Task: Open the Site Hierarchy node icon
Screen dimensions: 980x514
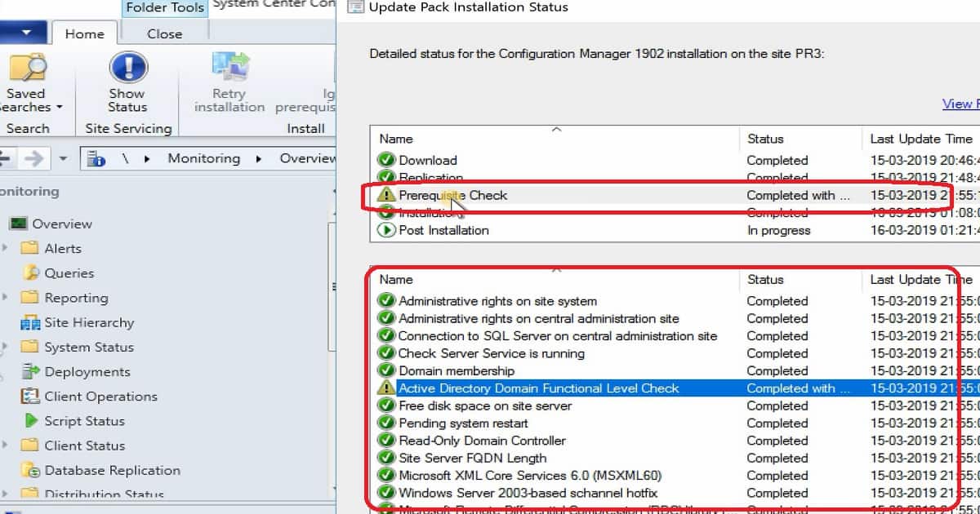Action: (30, 322)
